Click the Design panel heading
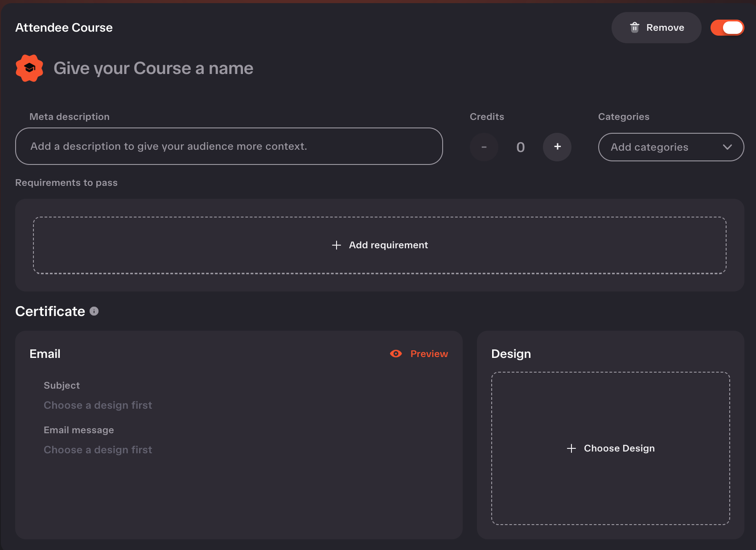This screenshot has height=550, width=756. (511, 354)
